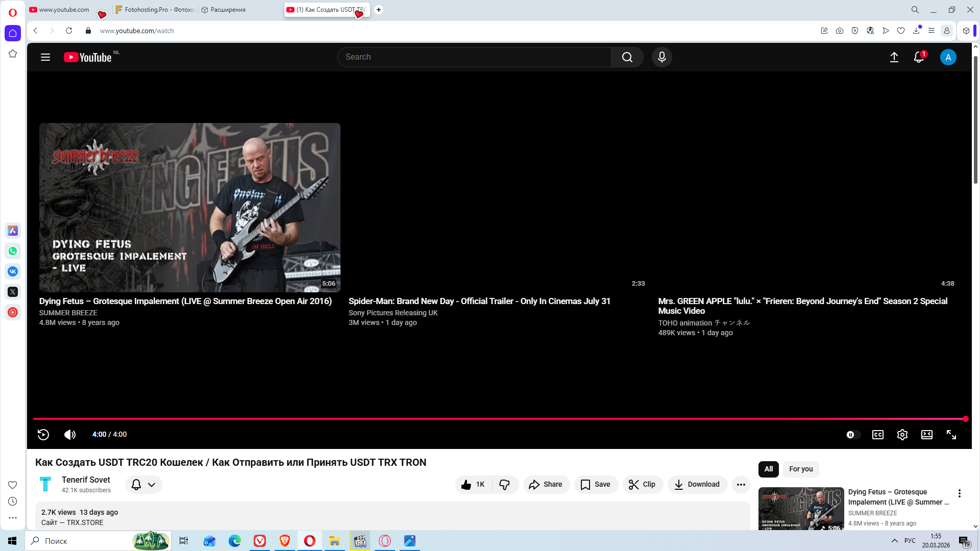Select the For you filter chip
The width and height of the screenshot is (980, 551).
click(800, 469)
